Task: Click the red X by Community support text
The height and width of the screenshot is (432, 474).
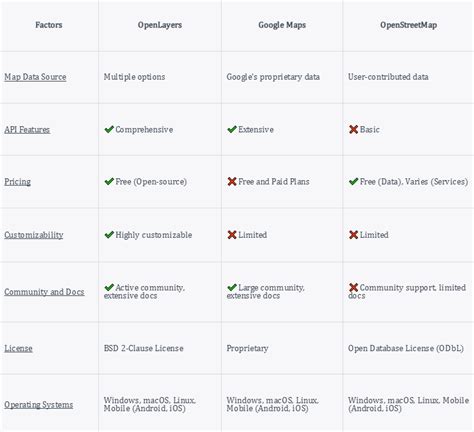Action: [353, 287]
